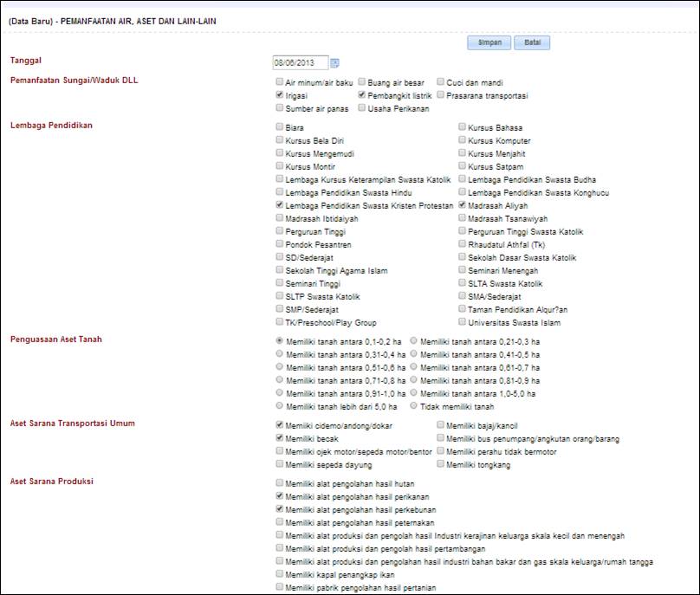Image resolution: width=700 pixels, height=595 pixels.
Task: Check Lembaga Kursus Keterampilan Swasta Katolik
Action: 280,178
